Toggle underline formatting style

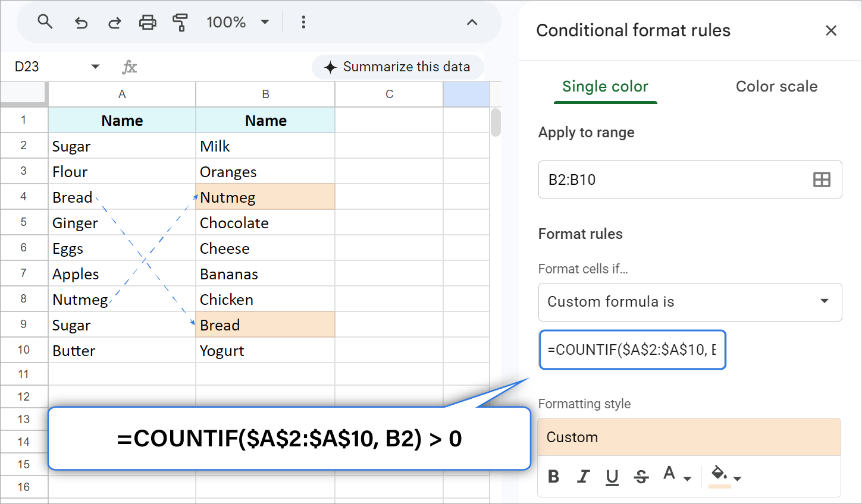point(612,477)
